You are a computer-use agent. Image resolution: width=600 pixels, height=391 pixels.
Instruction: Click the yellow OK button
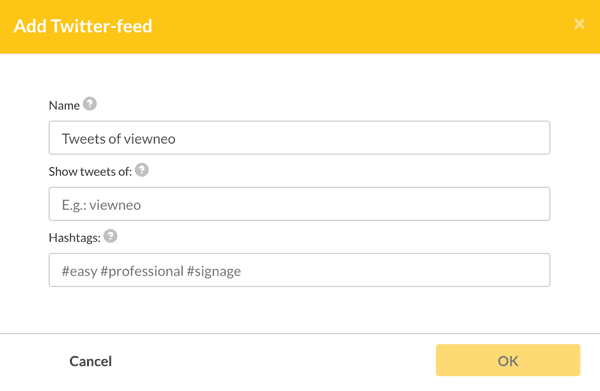(508, 360)
